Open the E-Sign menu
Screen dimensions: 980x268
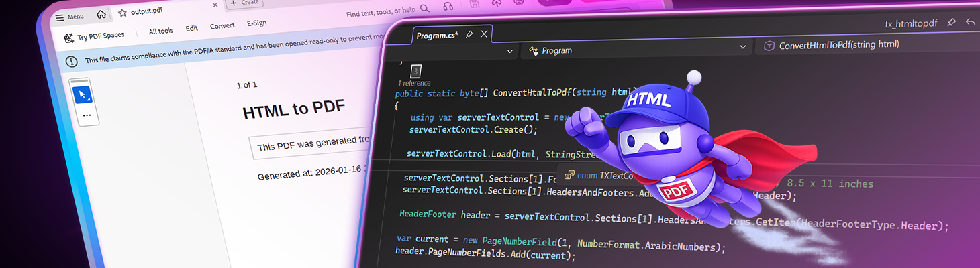(x=256, y=23)
